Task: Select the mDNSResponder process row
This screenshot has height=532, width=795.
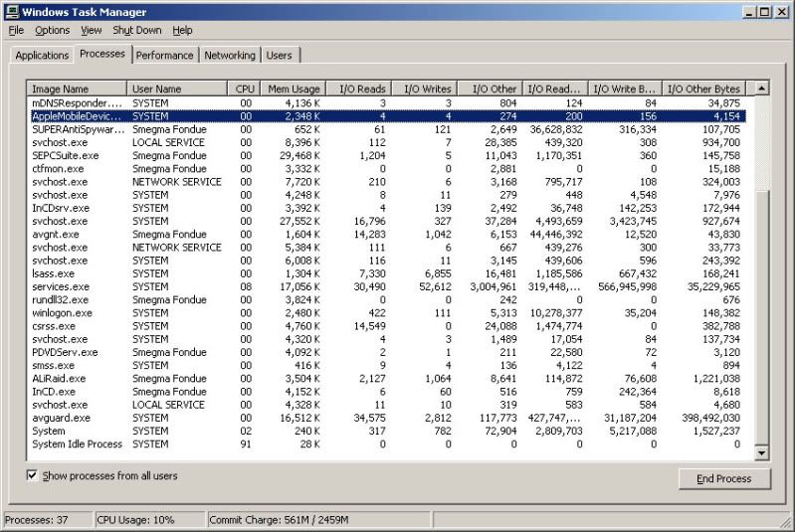Action: [386, 102]
